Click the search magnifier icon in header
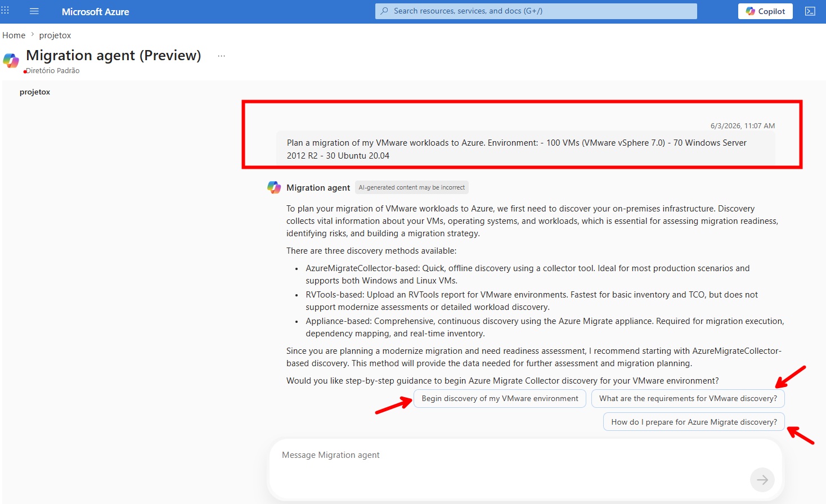 click(384, 11)
